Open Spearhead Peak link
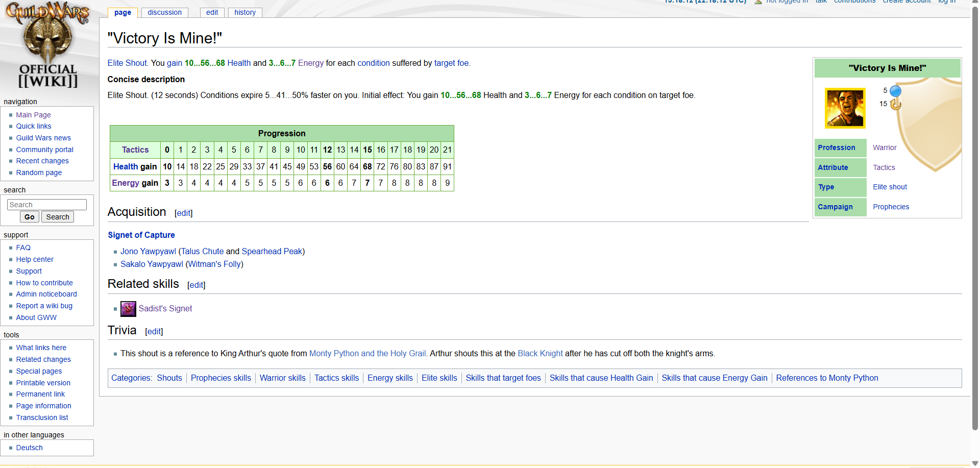Viewport: 980px width, 468px height. 272,252
